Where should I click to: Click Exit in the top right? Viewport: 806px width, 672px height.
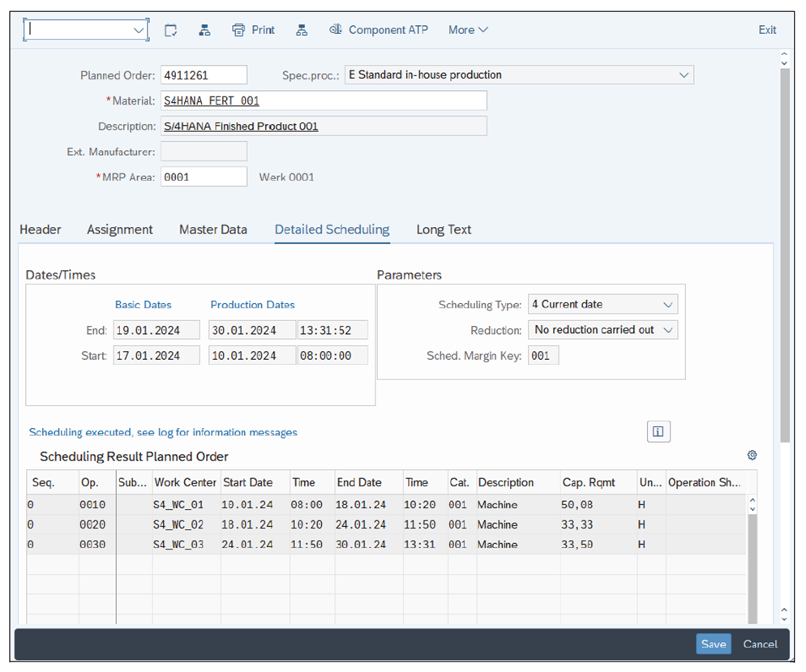point(766,29)
